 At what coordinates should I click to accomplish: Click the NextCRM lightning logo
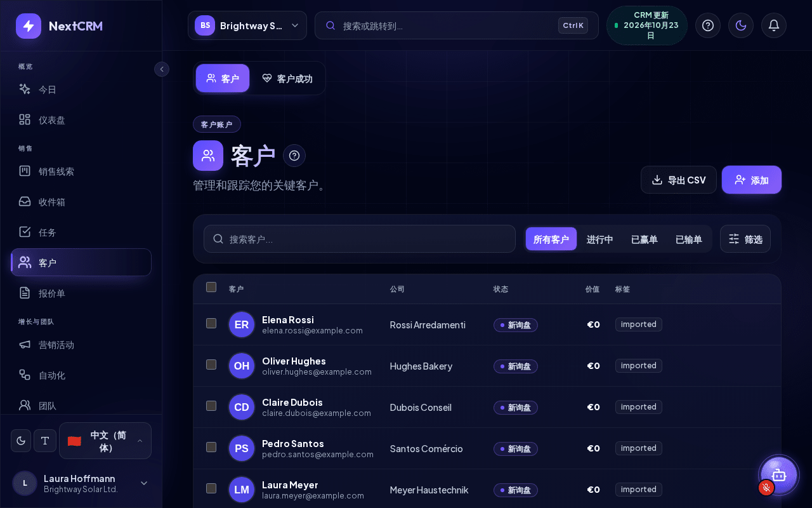pyautogui.click(x=29, y=26)
